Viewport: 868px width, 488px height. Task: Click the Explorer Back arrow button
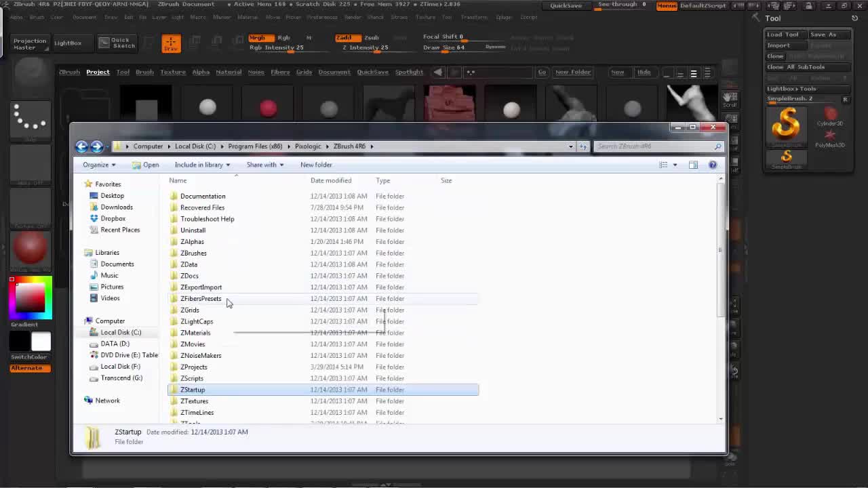click(81, 146)
